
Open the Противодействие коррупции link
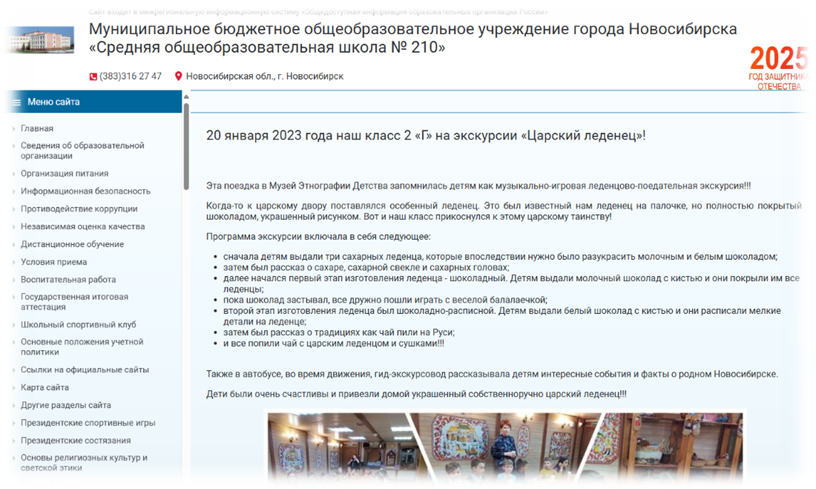tap(79, 209)
